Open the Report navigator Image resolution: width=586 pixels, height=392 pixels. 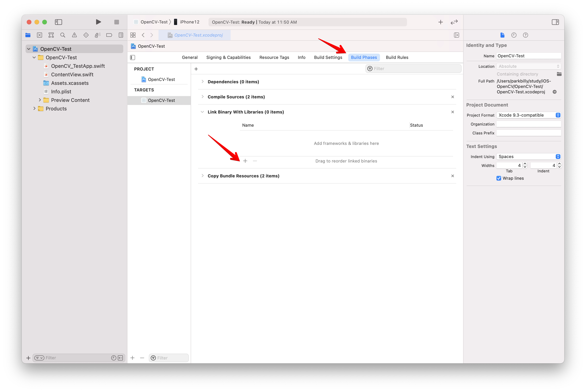[x=121, y=35]
